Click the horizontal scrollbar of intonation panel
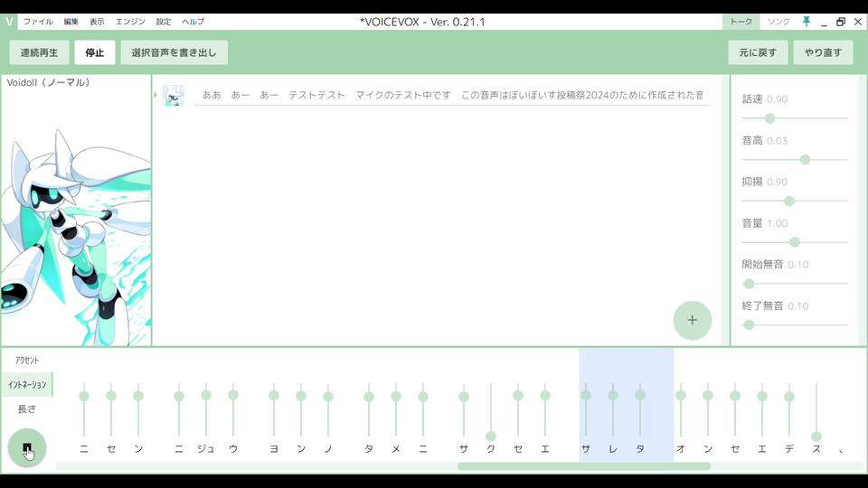 (583, 466)
